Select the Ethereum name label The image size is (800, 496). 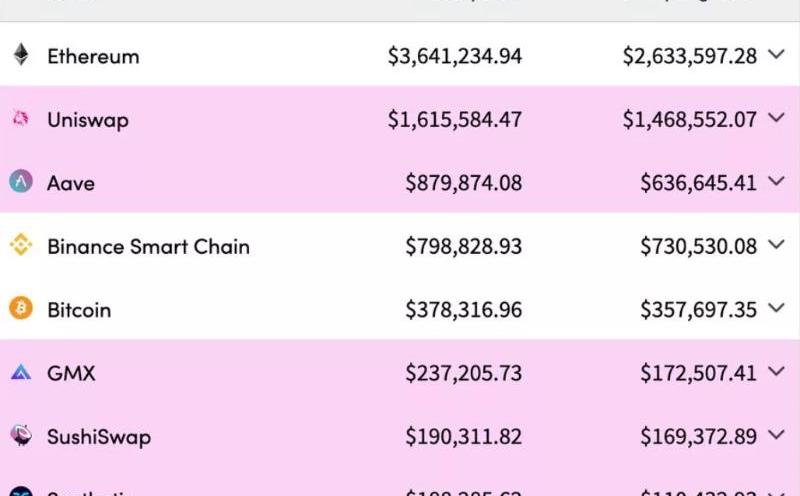(x=93, y=57)
